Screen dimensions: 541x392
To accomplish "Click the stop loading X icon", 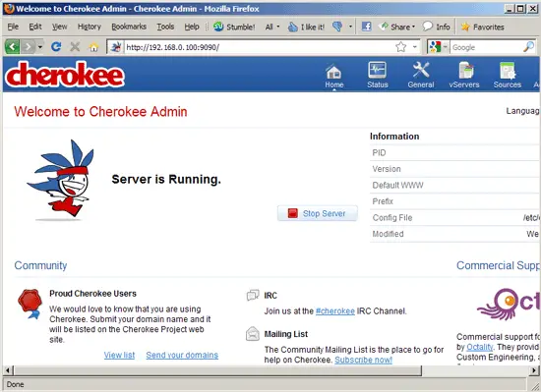I will point(75,46).
